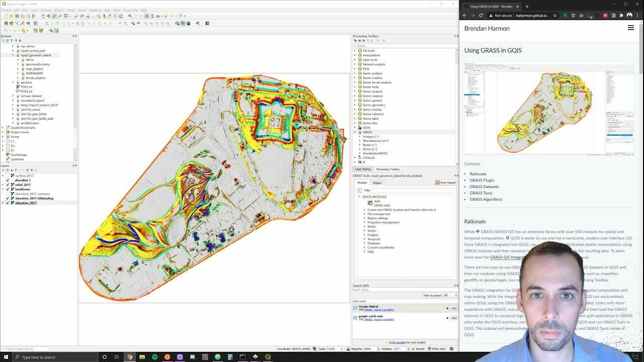Click the browser reload icon
Screen dimensions: 644x362
481,16
